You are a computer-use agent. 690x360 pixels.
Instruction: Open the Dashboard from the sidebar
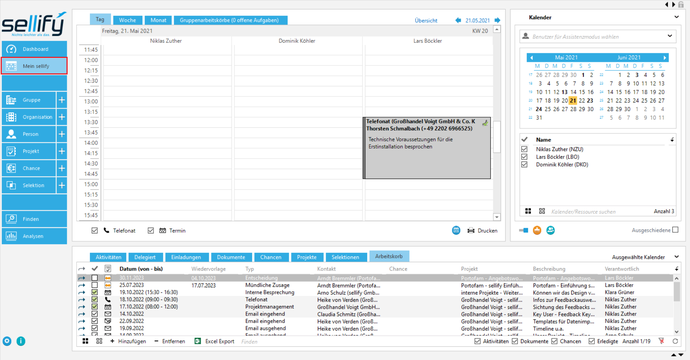34,49
